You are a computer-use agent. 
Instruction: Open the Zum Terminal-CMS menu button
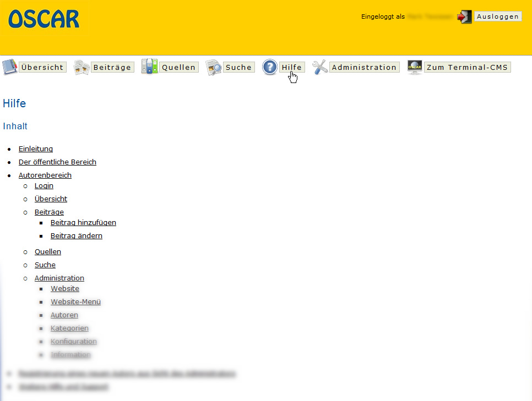pyautogui.click(x=467, y=68)
